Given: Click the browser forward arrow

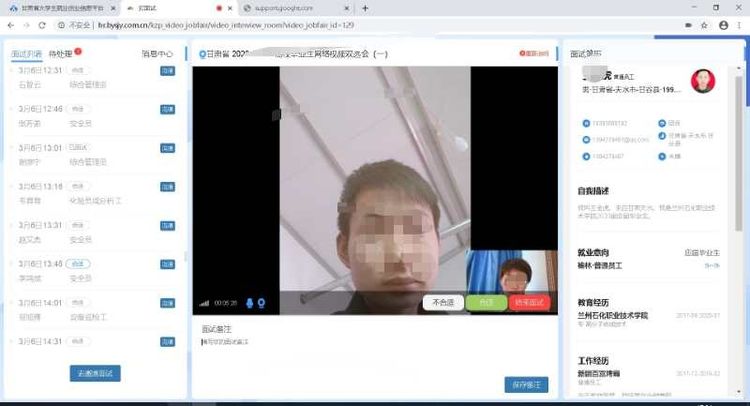Looking at the screenshot, I should 26,25.
